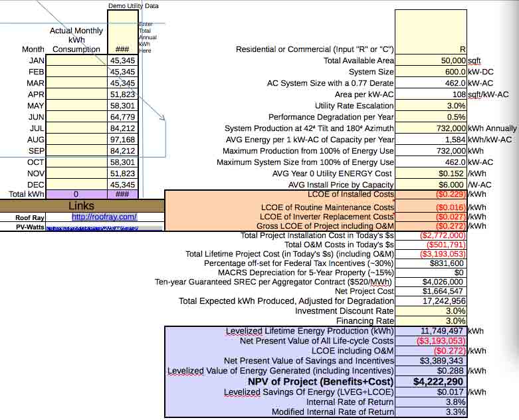Select the Internal Rate of Return value 3.8%
Screen dimensions: 519x420
[x=431, y=402]
